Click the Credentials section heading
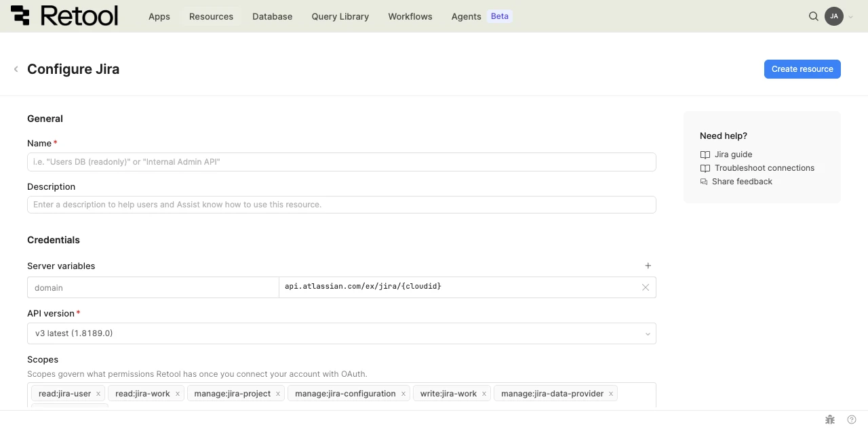The width and height of the screenshot is (868, 429). point(54,240)
